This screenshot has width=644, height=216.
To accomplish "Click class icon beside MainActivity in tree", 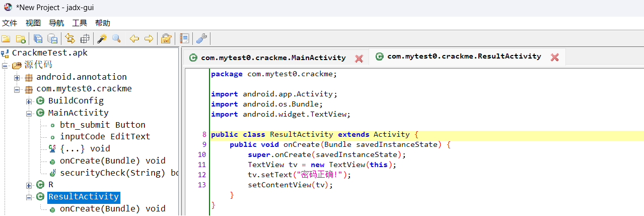I will [x=41, y=113].
